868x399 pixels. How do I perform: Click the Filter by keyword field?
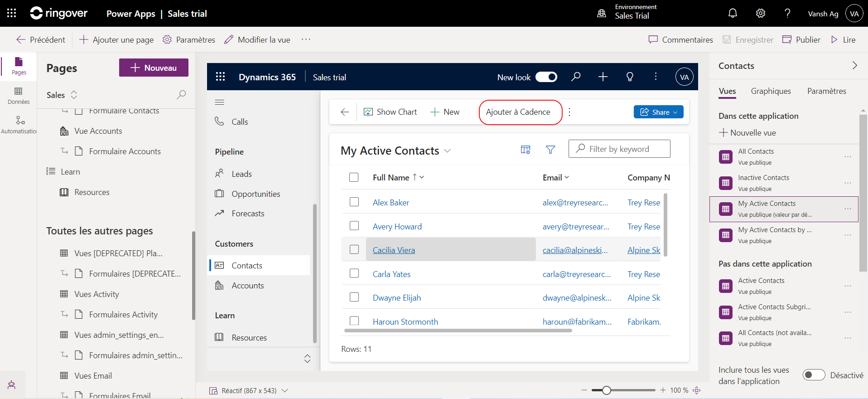tap(619, 149)
